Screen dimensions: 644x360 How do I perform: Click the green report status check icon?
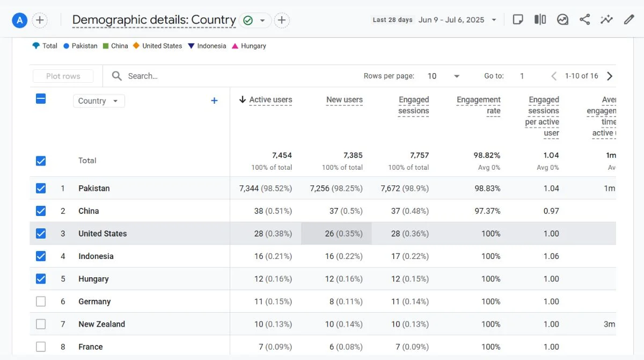point(248,20)
